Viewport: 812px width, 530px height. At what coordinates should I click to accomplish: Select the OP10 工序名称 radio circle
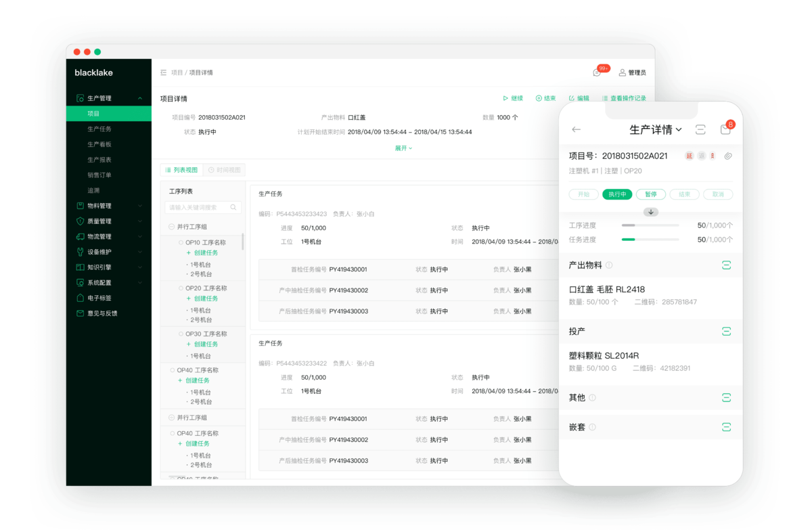coord(181,242)
